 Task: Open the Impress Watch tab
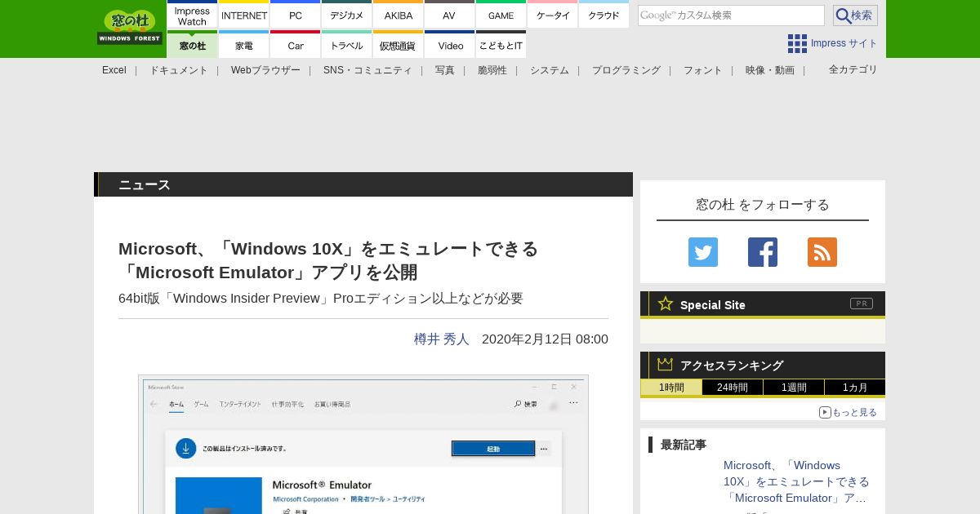tap(192, 16)
